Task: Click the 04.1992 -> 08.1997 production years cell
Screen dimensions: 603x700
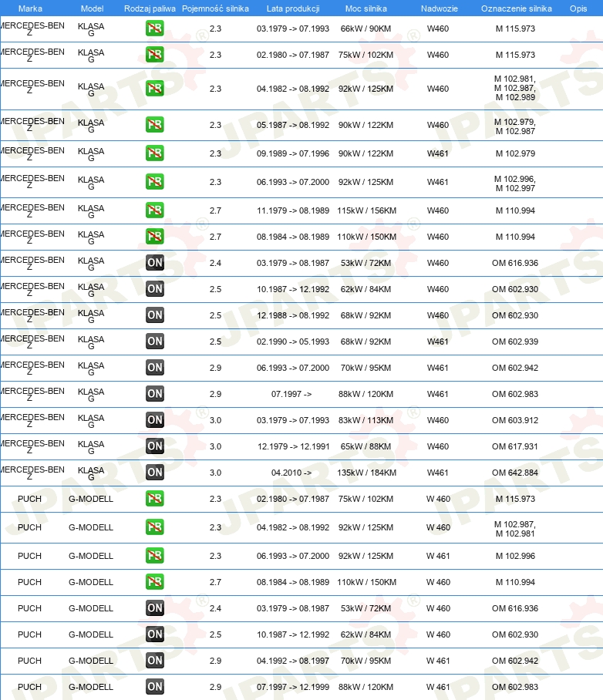Action: coord(293,661)
